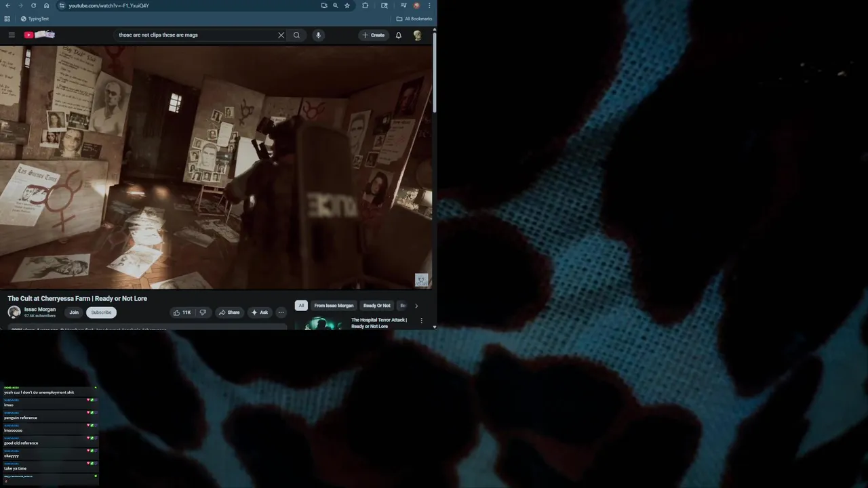Open the TypingTest bookmark
Screen dimensions: 868x488
[x=35, y=19]
